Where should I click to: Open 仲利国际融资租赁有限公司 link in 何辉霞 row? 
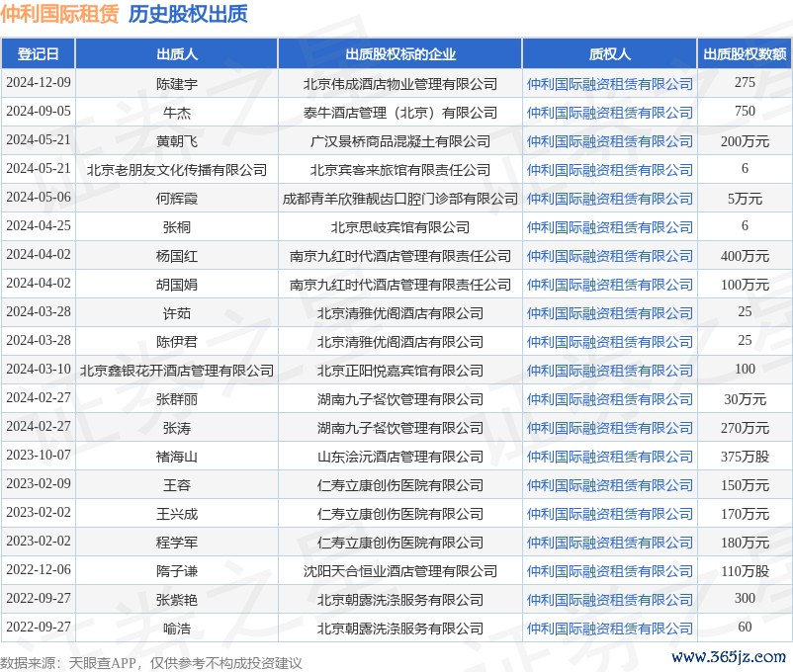609,199
